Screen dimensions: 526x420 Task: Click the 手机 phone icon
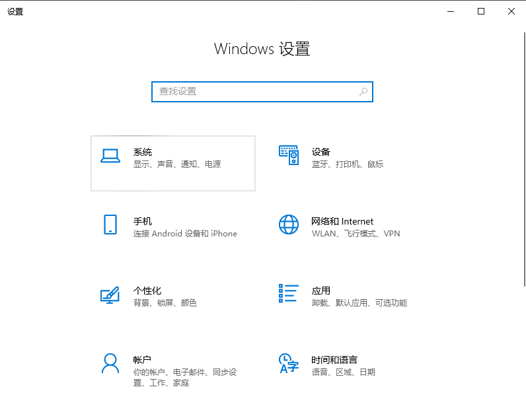pyautogui.click(x=110, y=225)
